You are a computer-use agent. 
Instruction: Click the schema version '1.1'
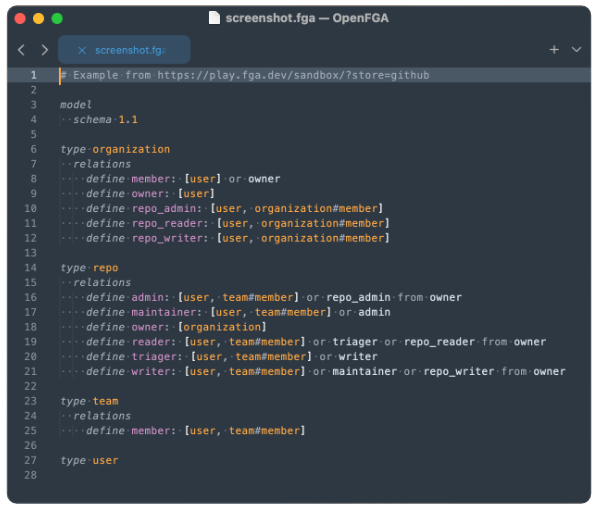pos(128,120)
